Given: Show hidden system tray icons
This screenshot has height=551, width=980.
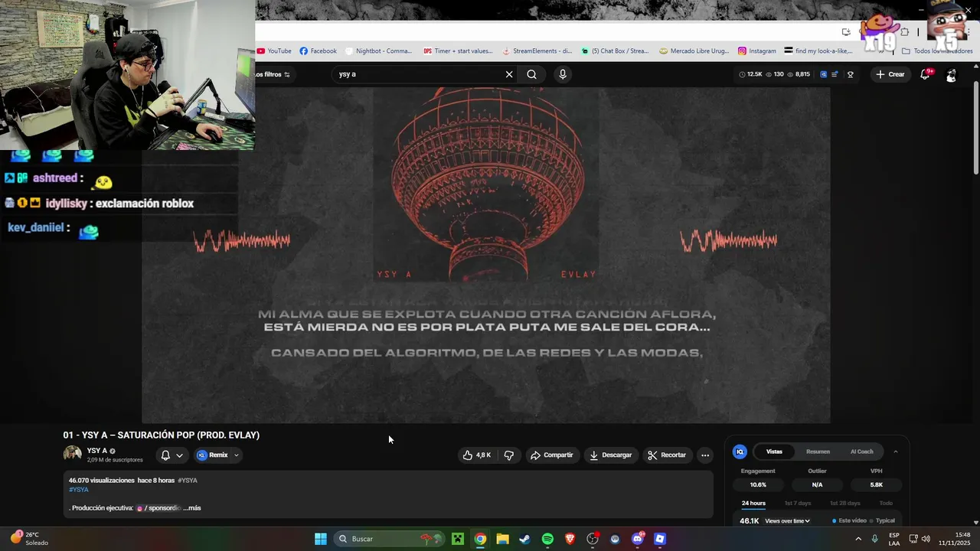Looking at the screenshot, I should tap(857, 539).
